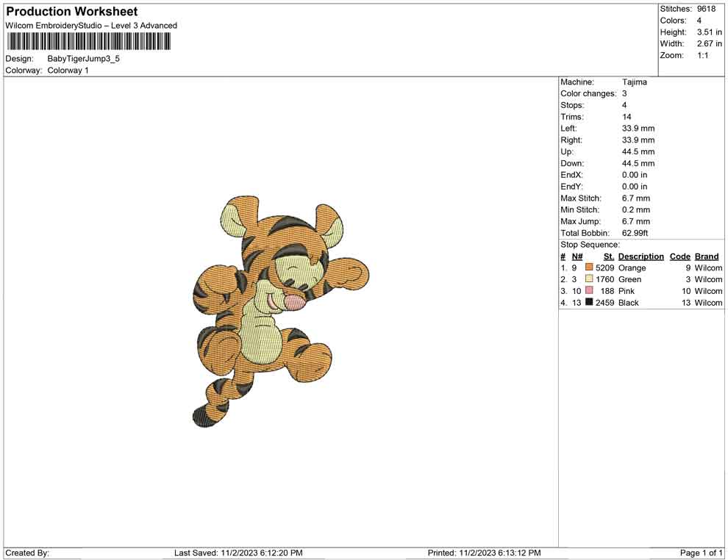Click the 'Black' description in stop sequence
728x560 pixels.
point(628,303)
